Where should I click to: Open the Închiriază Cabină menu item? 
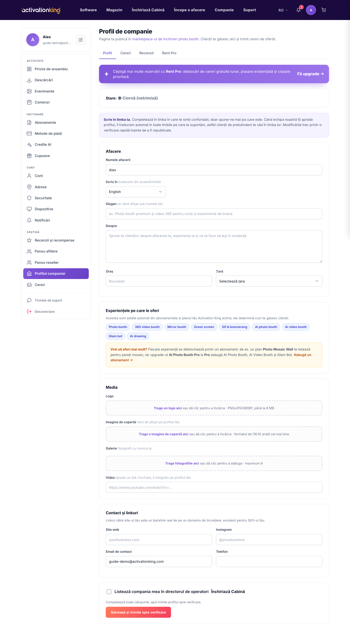click(148, 10)
